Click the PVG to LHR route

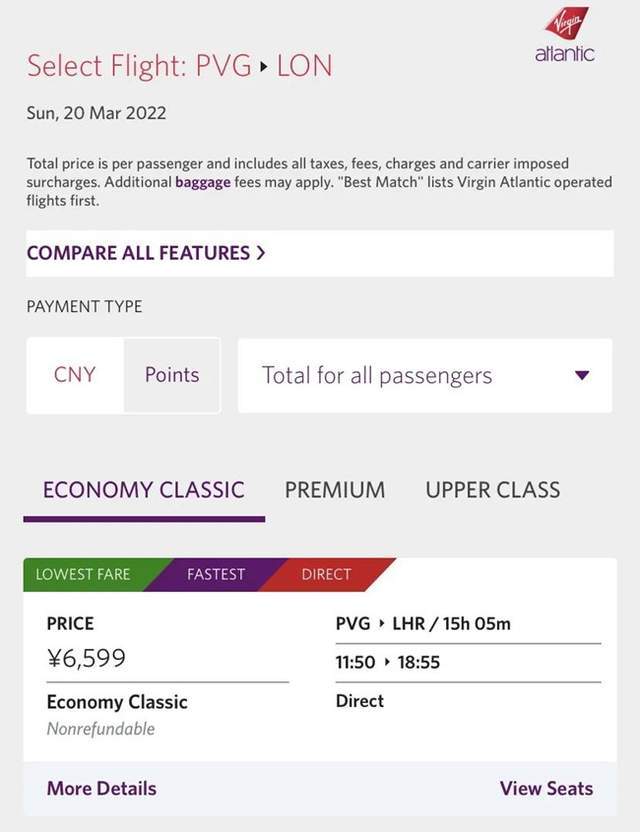(x=423, y=623)
